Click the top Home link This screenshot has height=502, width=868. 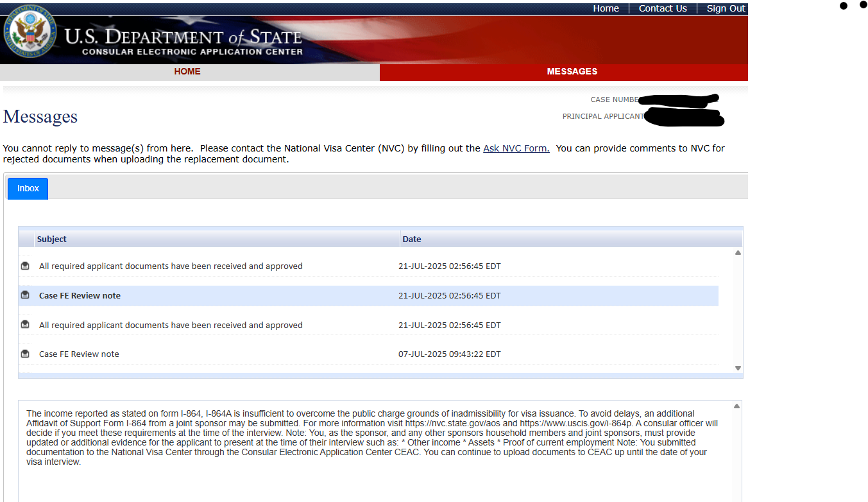[606, 8]
